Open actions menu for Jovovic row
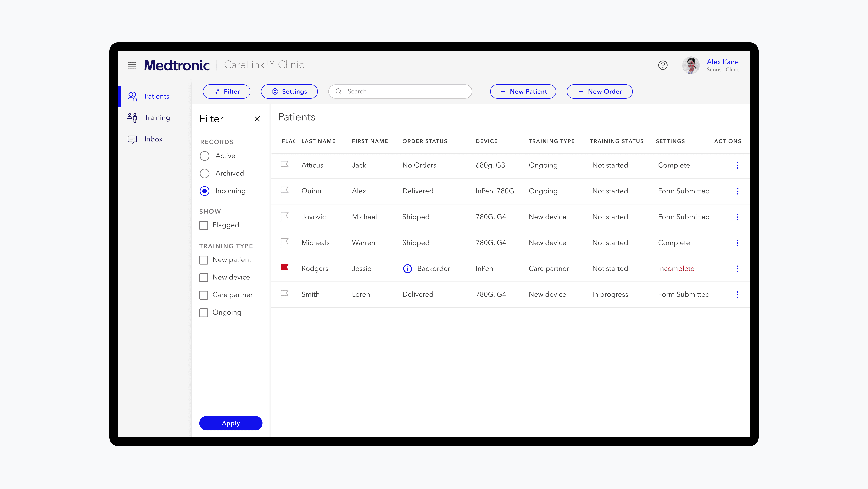This screenshot has height=489, width=868. click(x=737, y=217)
